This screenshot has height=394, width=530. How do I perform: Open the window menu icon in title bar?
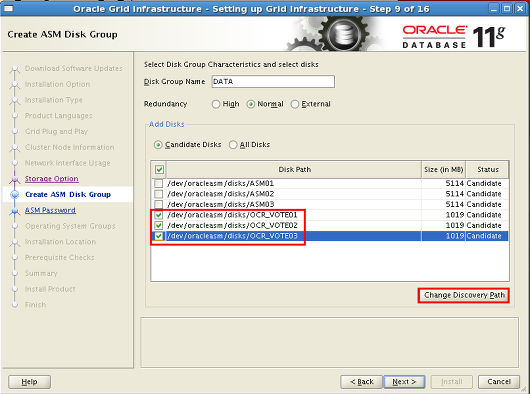coord(8,8)
